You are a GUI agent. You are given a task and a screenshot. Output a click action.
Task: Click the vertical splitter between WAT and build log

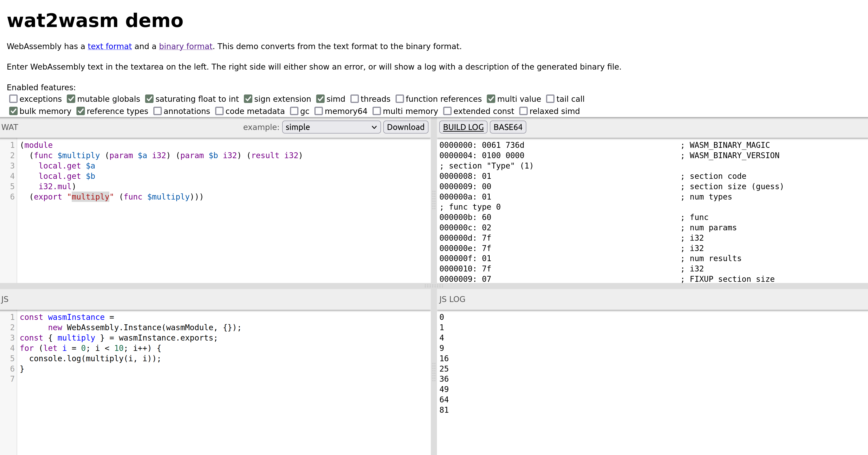pos(434,200)
